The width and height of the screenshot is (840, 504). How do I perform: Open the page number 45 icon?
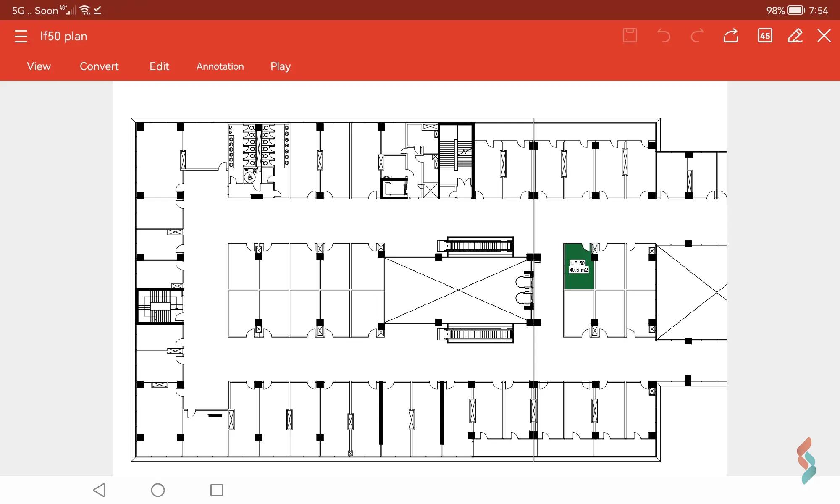click(765, 36)
